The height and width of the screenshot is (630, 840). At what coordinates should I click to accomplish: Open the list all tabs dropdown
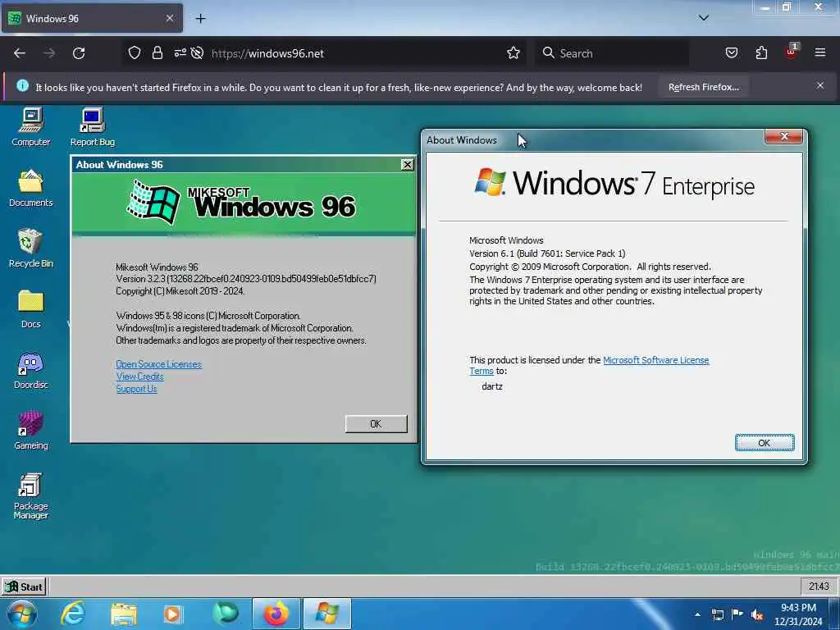(x=704, y=18)
